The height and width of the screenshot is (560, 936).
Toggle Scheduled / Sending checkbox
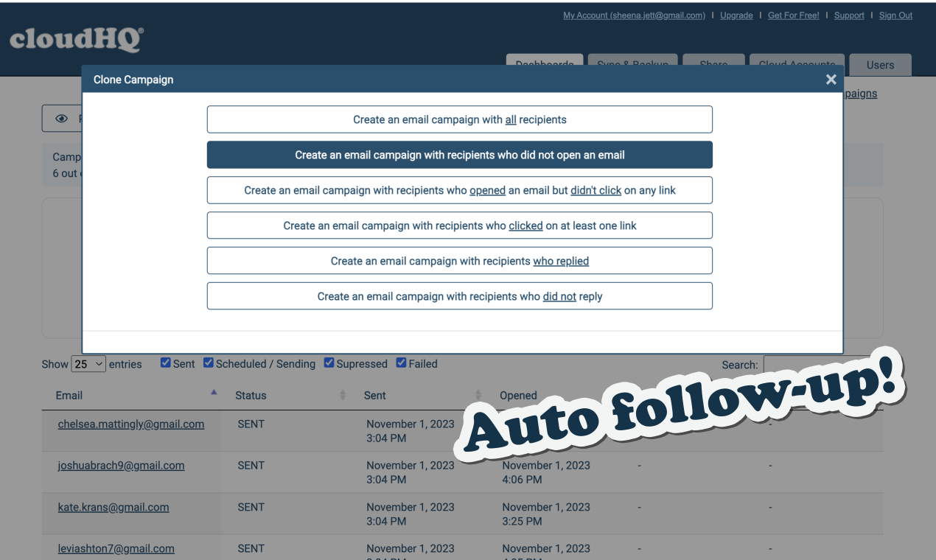209,363
